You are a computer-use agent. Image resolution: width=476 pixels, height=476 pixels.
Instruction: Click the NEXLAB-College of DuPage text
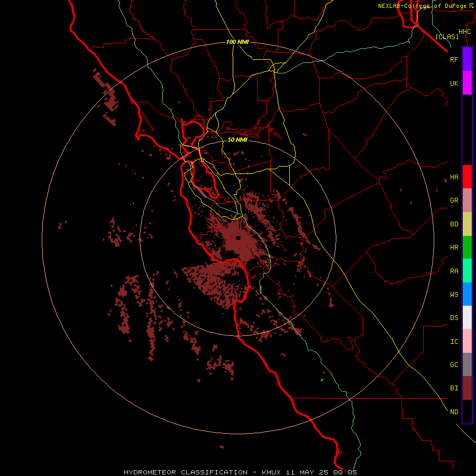coord(422,6)
